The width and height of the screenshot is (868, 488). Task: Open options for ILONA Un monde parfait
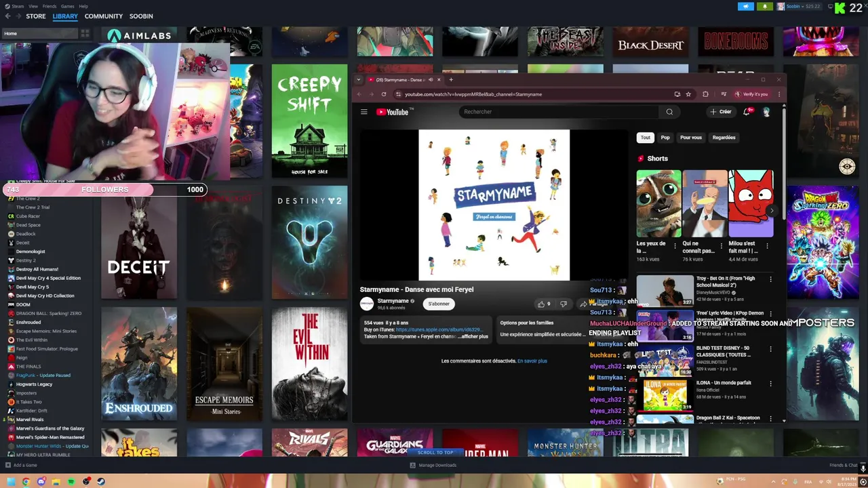[770, 383]
